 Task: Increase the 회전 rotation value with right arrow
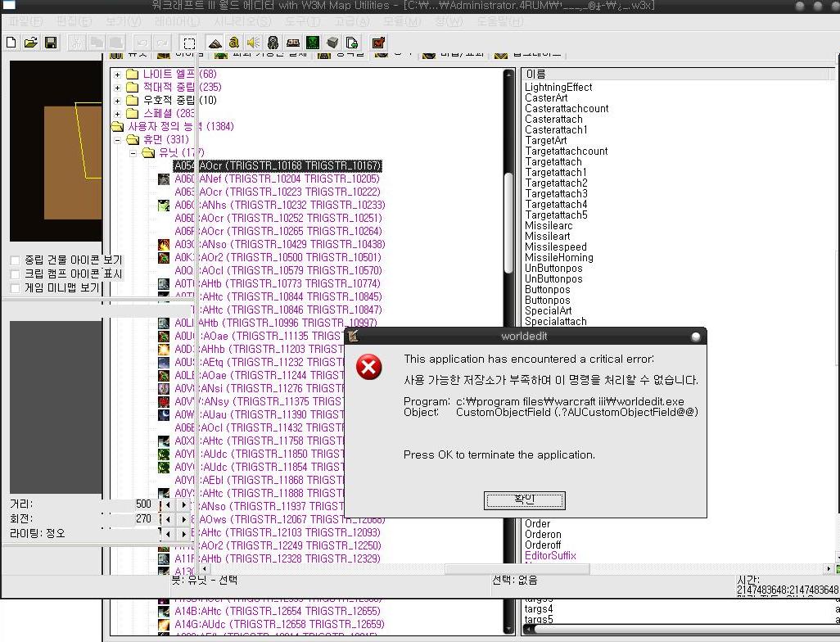point(183,519)
